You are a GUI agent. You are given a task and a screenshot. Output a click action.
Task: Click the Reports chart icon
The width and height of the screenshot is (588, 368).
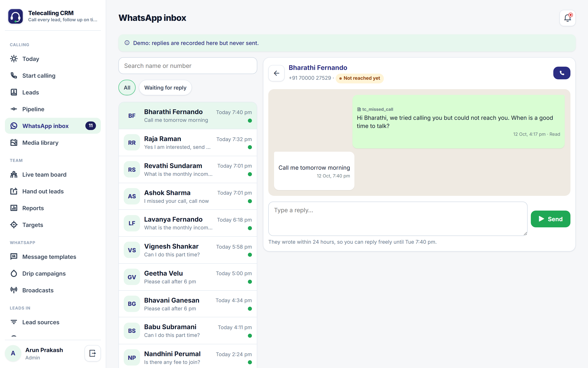[14, 208]
